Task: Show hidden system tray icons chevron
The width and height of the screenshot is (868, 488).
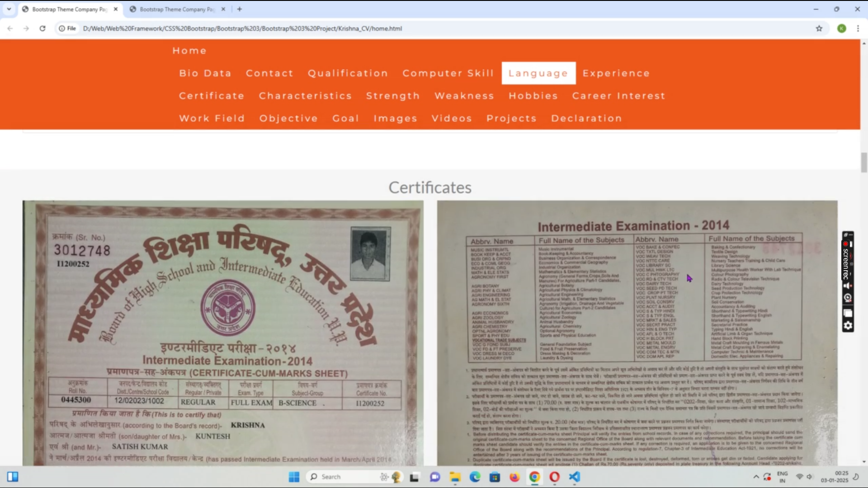Action: [x=756, y=477]
